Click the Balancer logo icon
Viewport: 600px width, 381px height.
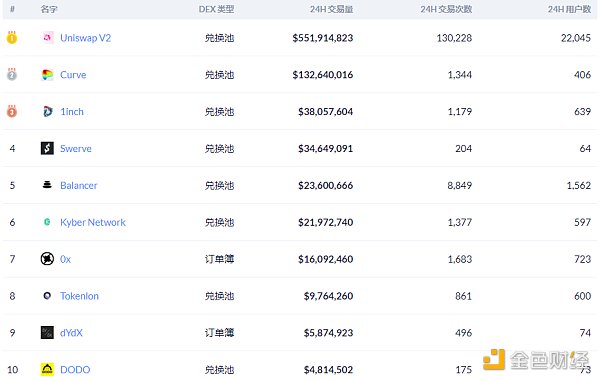[47, 185]
